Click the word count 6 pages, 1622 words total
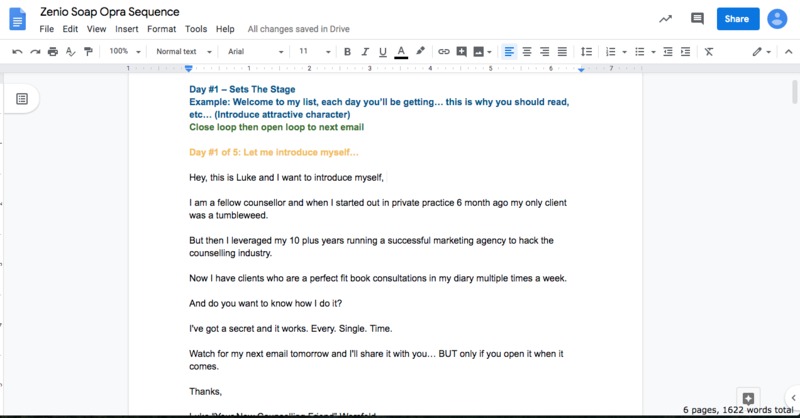The image size is (800, 418). (x=738, y=410)
